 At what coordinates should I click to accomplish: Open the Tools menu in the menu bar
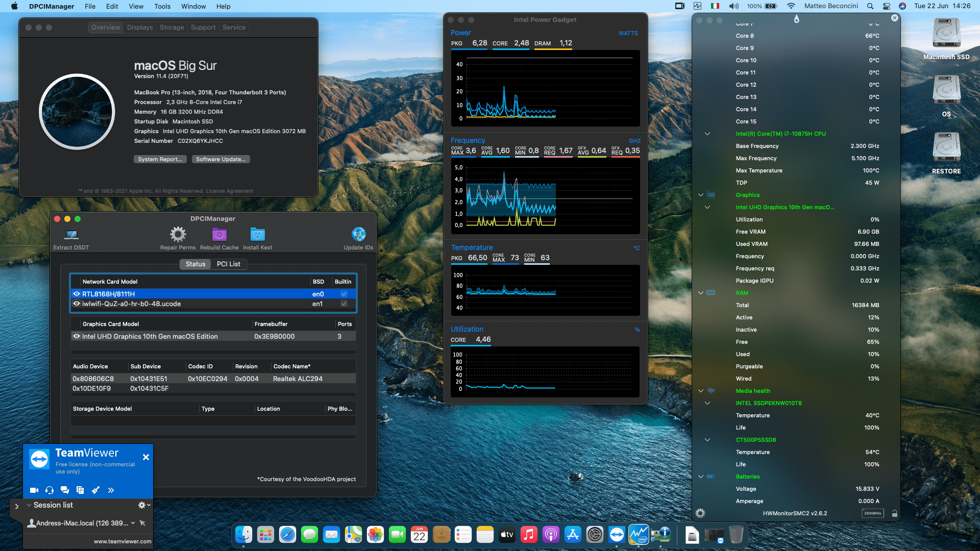pyautogui.click(x=162, y=6)
